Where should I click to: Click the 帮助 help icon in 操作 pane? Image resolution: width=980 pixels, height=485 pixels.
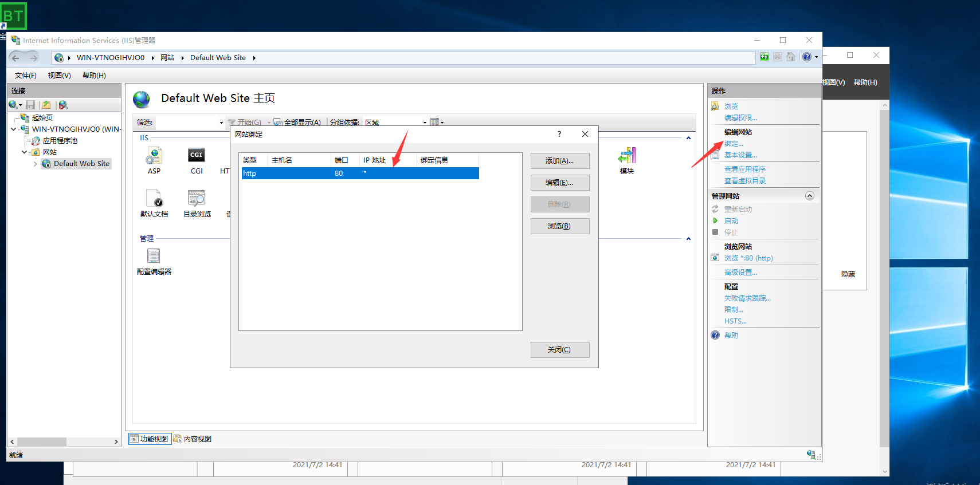715,335
